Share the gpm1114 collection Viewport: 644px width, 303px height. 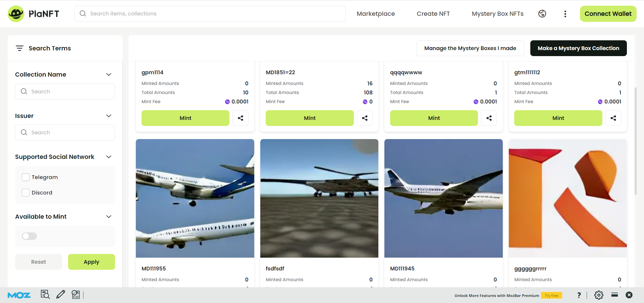pos(240,118)
